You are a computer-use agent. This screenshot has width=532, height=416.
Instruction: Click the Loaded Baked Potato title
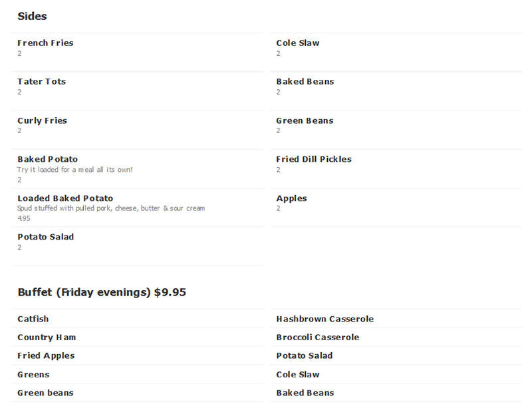[x=65, y=198]
